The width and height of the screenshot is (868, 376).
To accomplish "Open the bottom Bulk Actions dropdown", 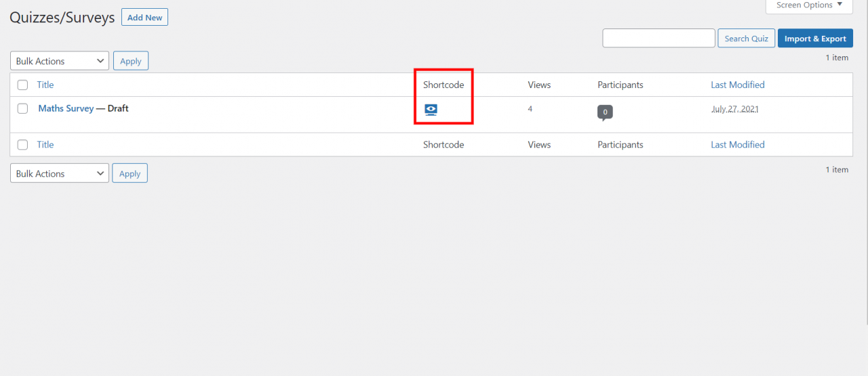I will pyautogui.click(x=60, y=173).
